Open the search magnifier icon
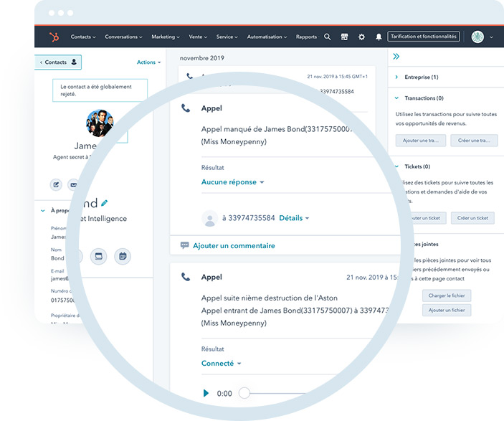Image resolution: width=504 pixels, height=421 pixels. pos(327,37)
